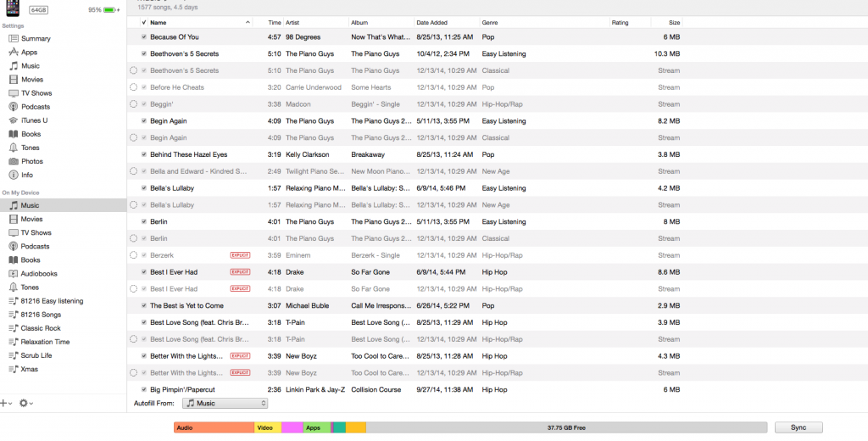Uncheck Because Of You song checkbox
Image resolution: width=868 pixels, height=441 pixels.
pos(144,37)
